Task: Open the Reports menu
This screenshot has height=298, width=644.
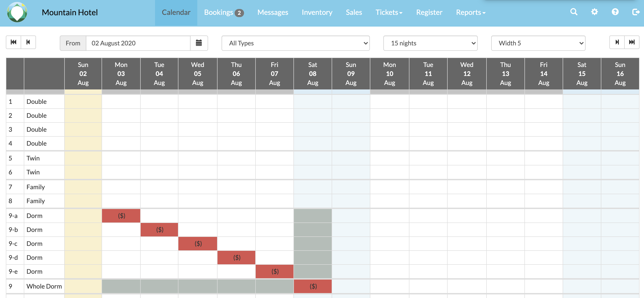Action: point(471,13)
